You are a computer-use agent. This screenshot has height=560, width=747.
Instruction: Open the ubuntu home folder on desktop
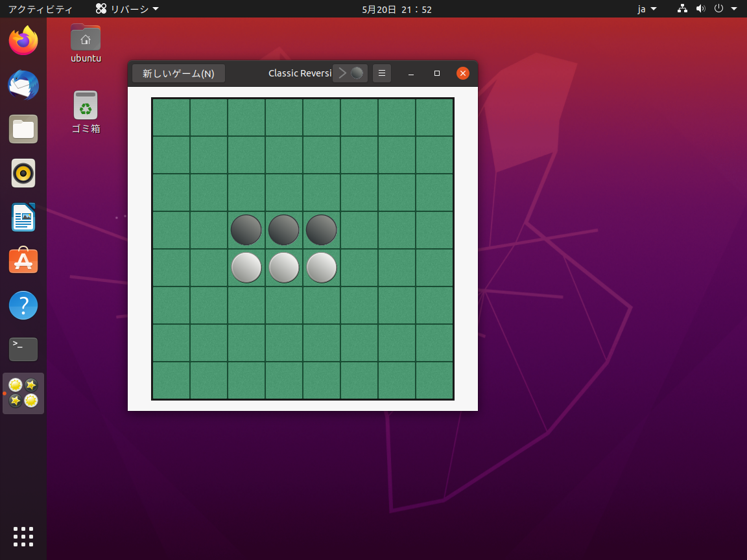[x=86, y=43]
